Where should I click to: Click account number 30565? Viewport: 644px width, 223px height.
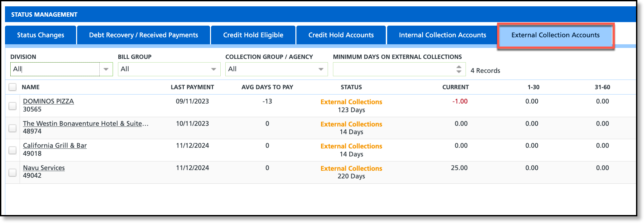pyautogui.click(x=32, y=109)
